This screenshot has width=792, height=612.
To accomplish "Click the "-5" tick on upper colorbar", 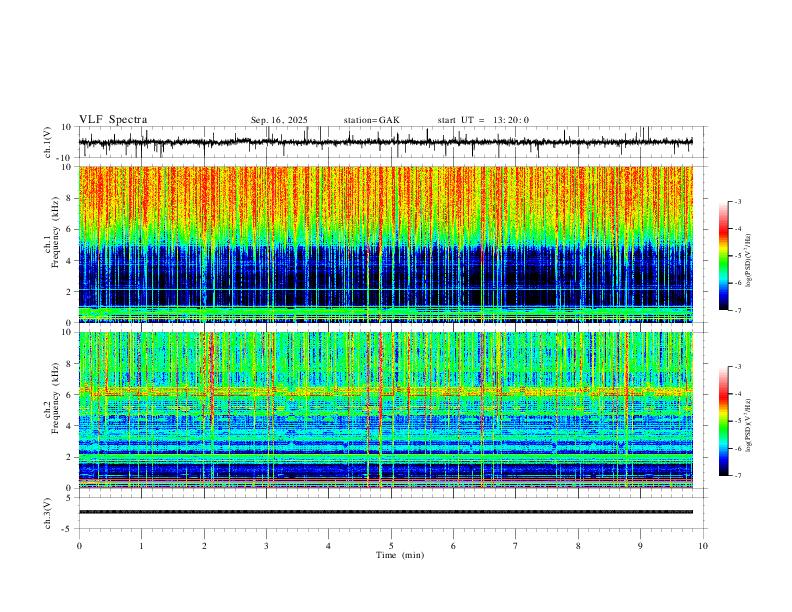I will pyautogui.click(x=737, y=256).
